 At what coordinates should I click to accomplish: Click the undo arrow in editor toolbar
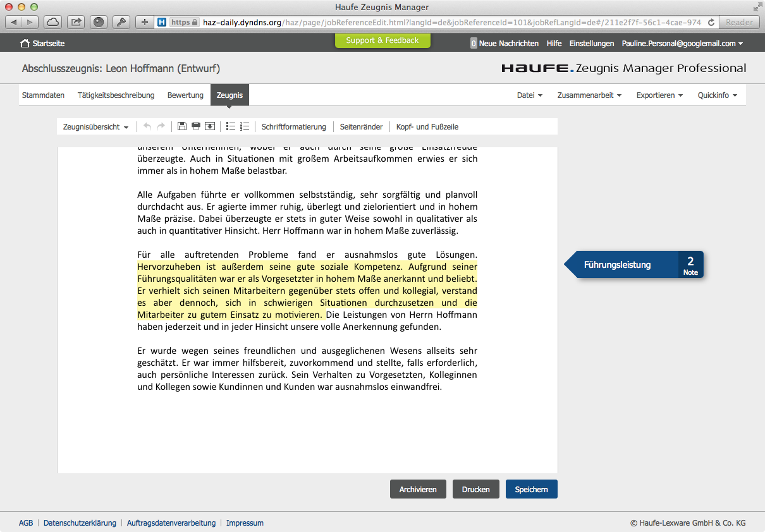(x=147, y=126)
